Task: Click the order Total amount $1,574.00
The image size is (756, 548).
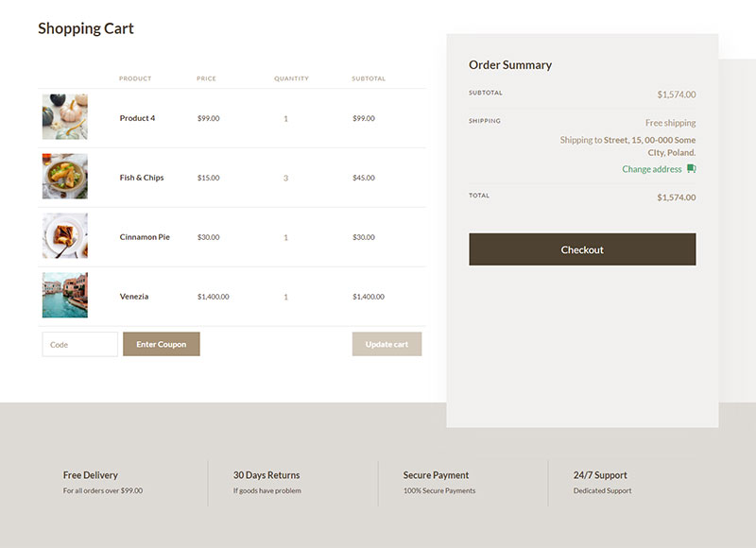Action: click(x=677, y=197)
